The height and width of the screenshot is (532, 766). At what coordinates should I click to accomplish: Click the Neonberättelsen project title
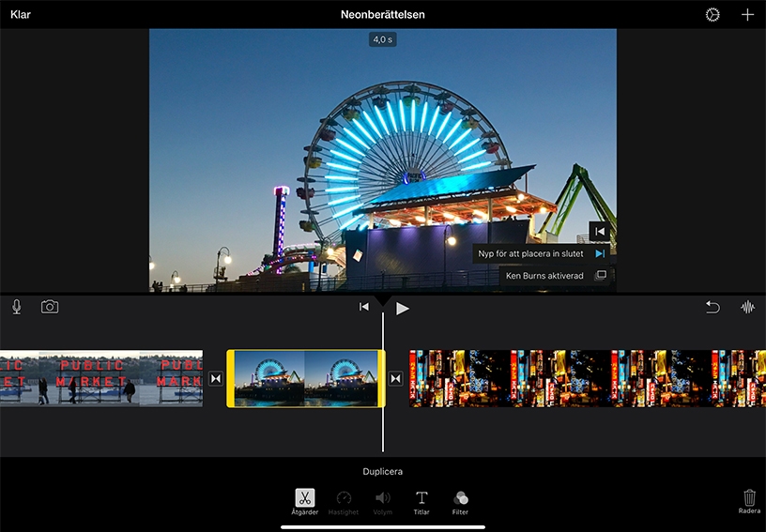click(382, 15)
